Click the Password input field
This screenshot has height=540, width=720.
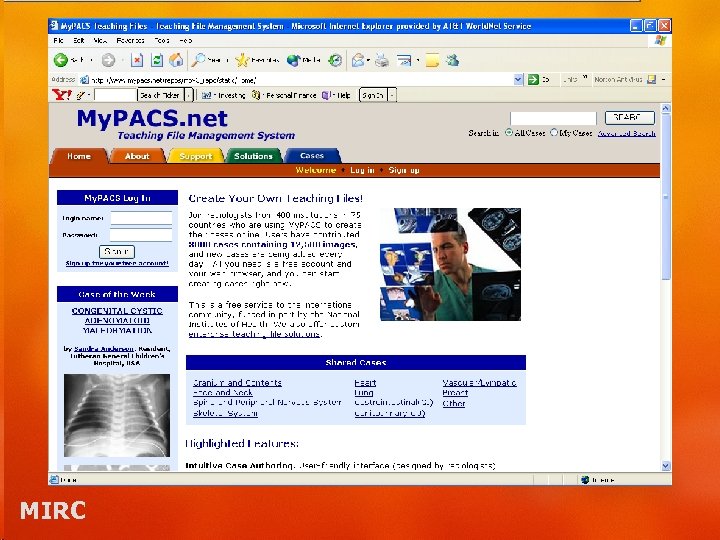(x=141, y=235)
